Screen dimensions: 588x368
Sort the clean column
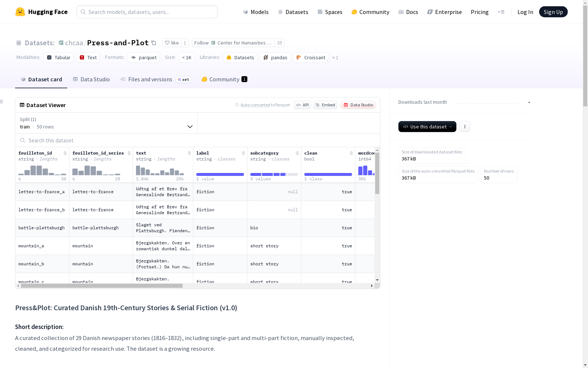(x=351, y=153)
